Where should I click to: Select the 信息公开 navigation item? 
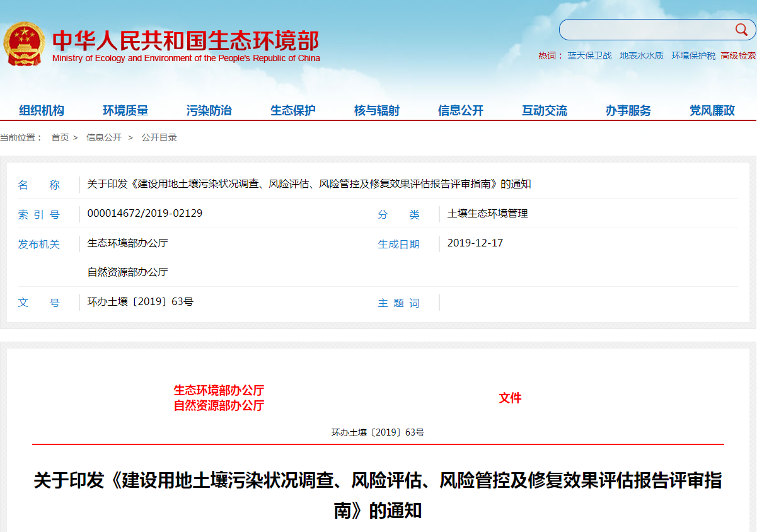point(461,110)
